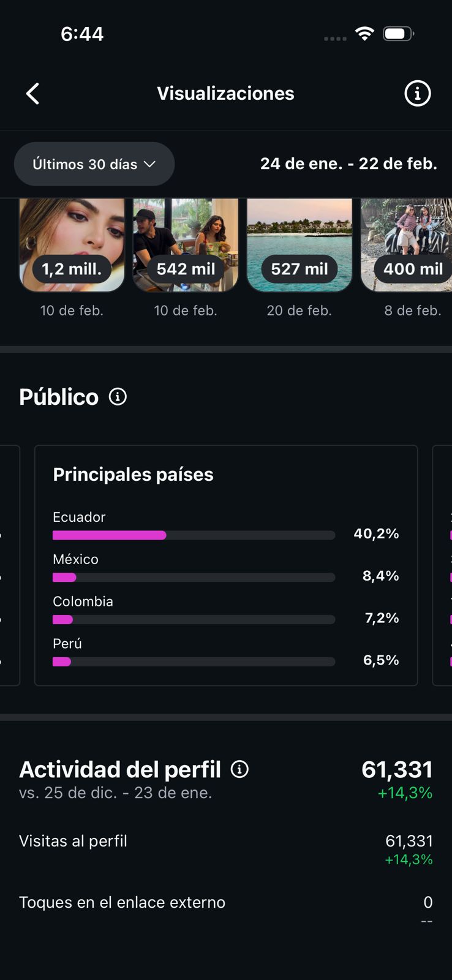Open the 527 mil beach post thumbnail
This screenshot has width=452, height=980.
pyautogui.click(x=299, y=245)
